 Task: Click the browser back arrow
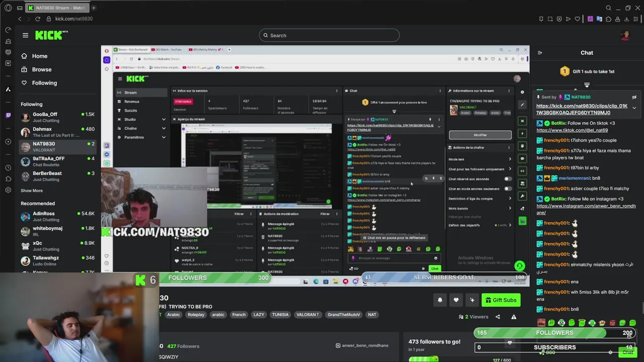coord(20,19)
